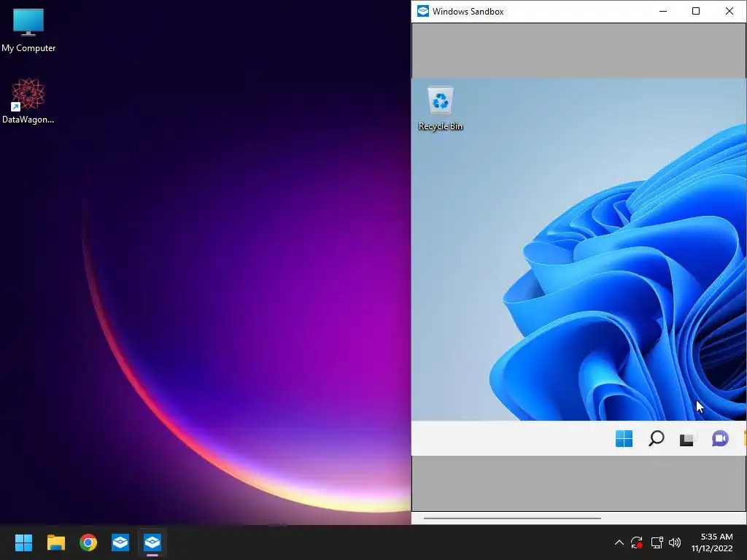Select Recycle Bin inside the Sandbox
The width and height of the screenshot is (747, 560).
(x=440, y=108)
